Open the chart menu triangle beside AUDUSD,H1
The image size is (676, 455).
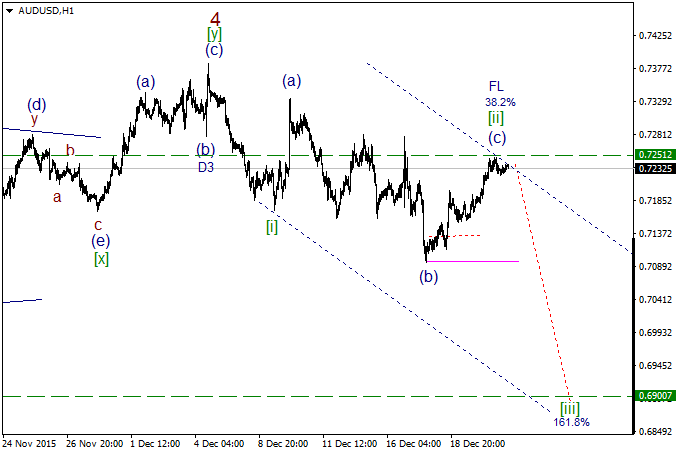point(10,11)
